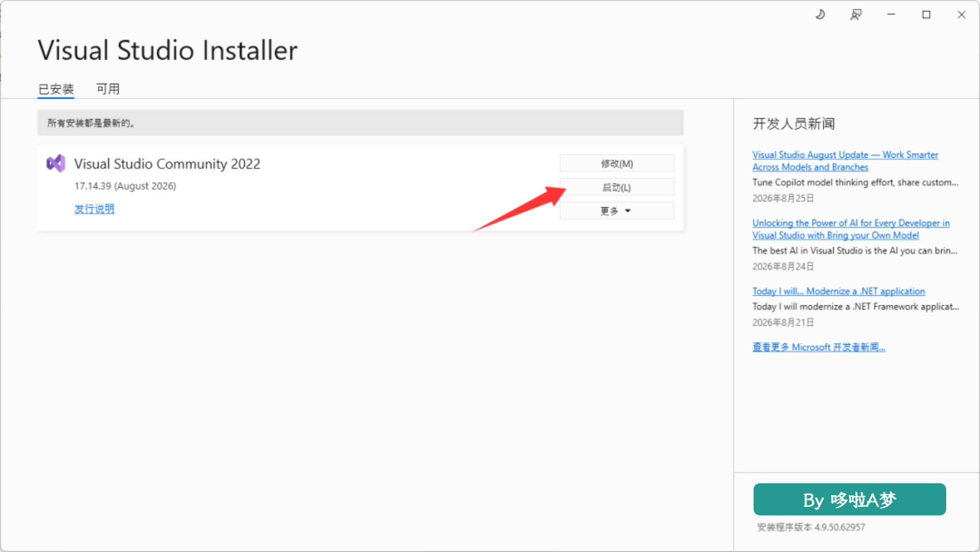The image size is (980, 552).
Task: Open the send feedback icon
Action: pos(856,15)
